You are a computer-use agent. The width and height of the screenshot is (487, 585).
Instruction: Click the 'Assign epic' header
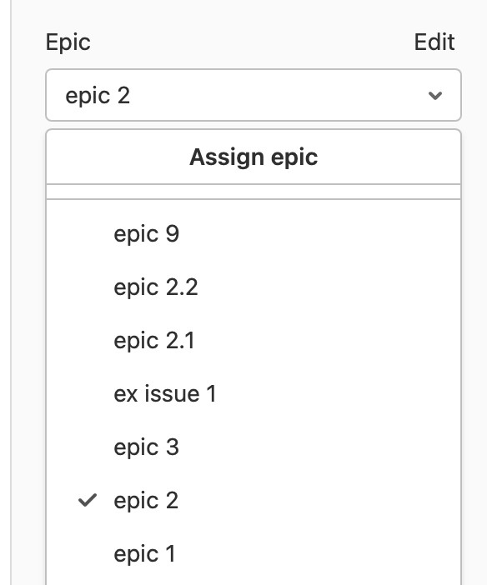253,157
